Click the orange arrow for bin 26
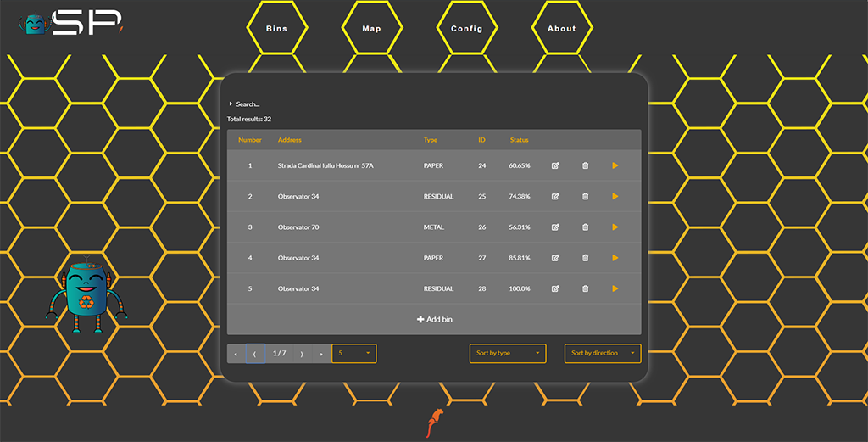Viewport: 868px width, 442px height. point(615,227)
